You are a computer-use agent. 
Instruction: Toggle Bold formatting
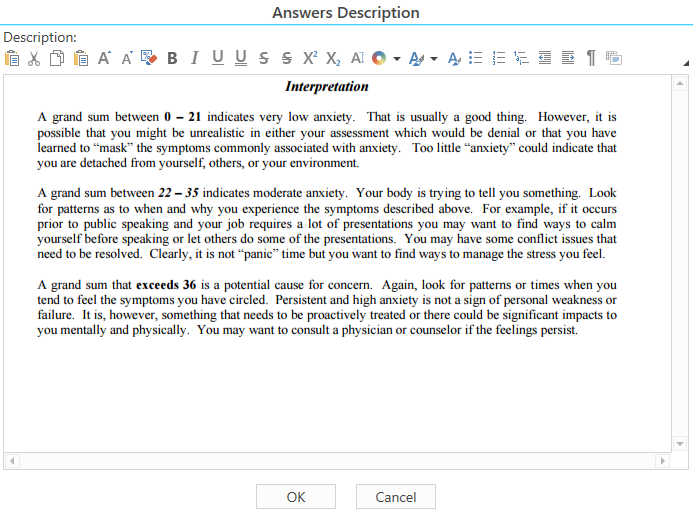(x=172, y=58)
